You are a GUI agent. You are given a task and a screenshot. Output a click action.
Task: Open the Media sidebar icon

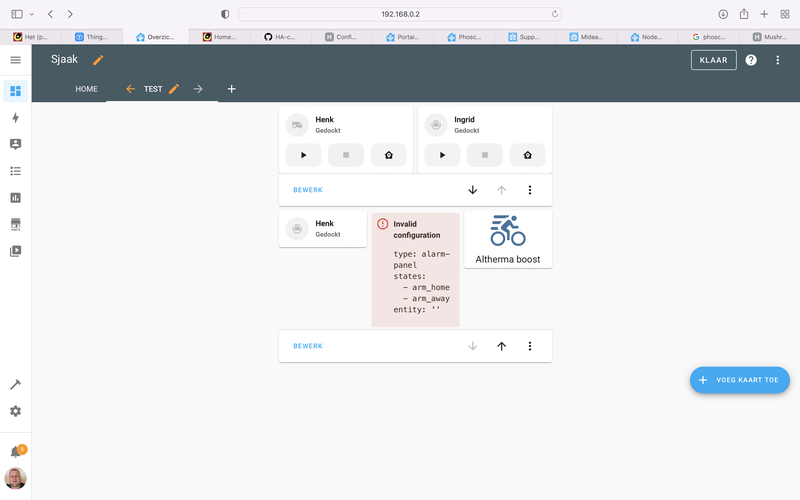pyautogui.click(x=15, y=251)
